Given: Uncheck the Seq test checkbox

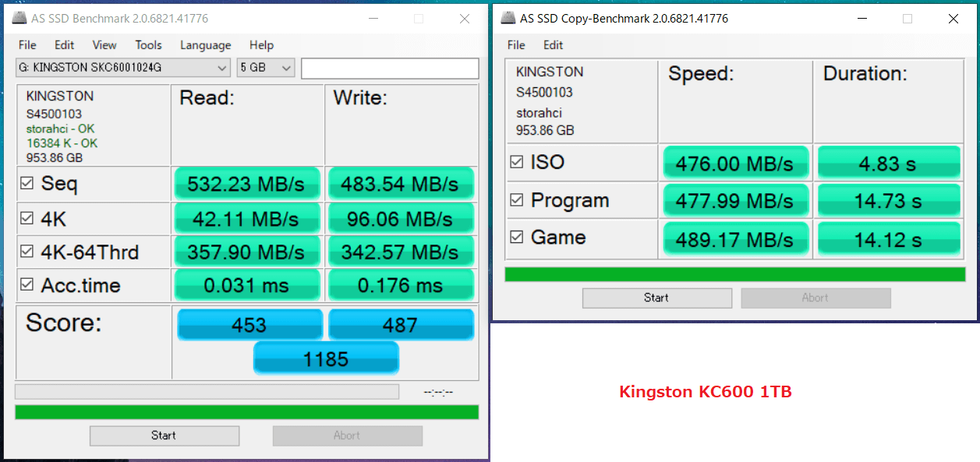Looking at the screenshot, I should (x=27, y=184).
